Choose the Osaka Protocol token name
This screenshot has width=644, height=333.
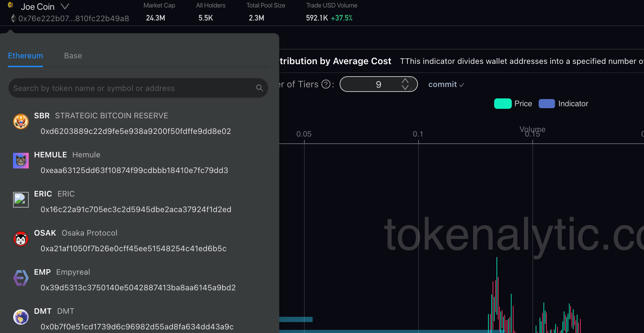click(89, 233)
